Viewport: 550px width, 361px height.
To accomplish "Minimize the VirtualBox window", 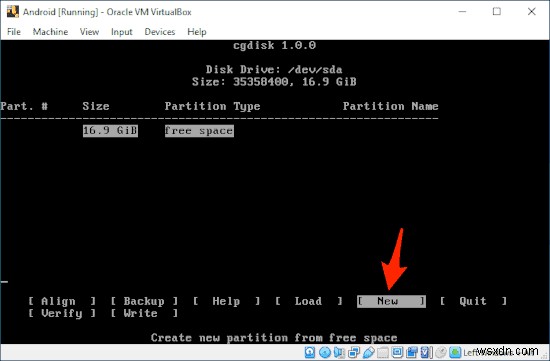I will tap(463, 12).
